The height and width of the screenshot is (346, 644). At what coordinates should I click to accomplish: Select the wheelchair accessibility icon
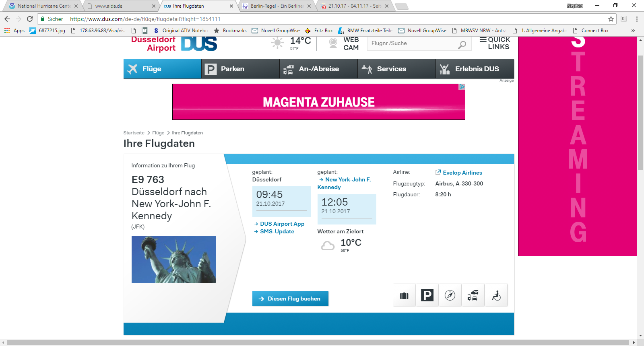coord(496,296)
